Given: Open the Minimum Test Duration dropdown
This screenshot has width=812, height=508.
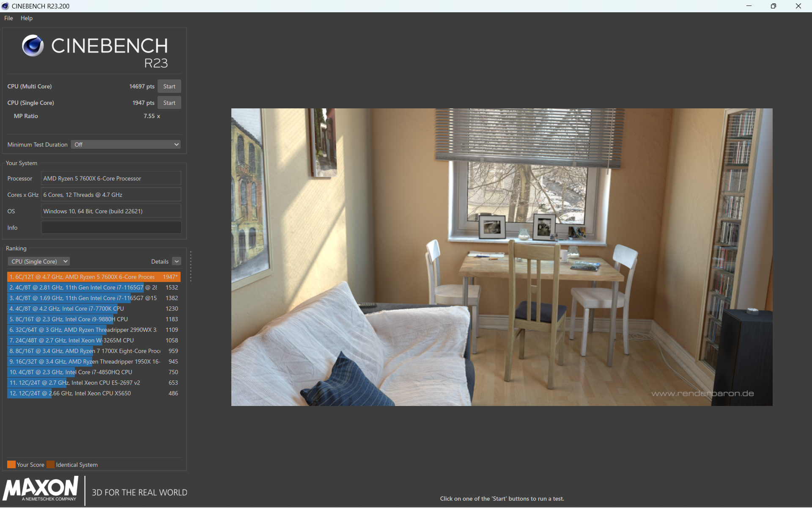Looking at the screenshot, I should coord(126,144).
